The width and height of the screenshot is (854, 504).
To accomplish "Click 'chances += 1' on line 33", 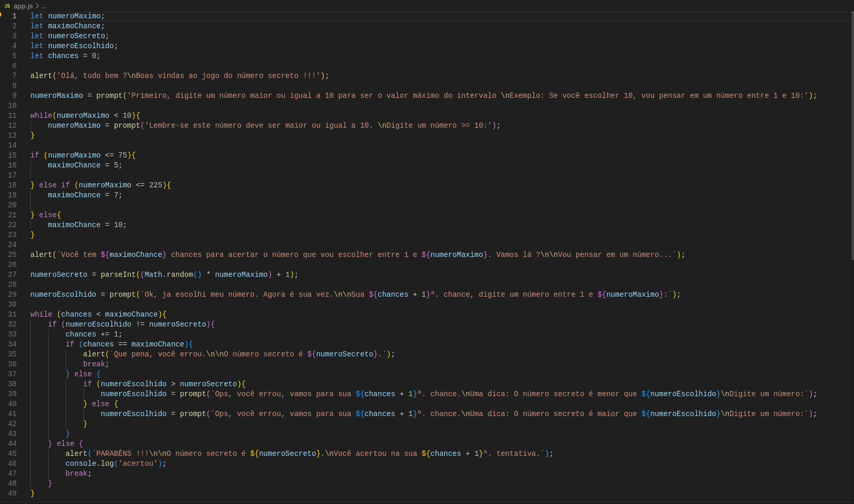I will click(x=92, y=334).
